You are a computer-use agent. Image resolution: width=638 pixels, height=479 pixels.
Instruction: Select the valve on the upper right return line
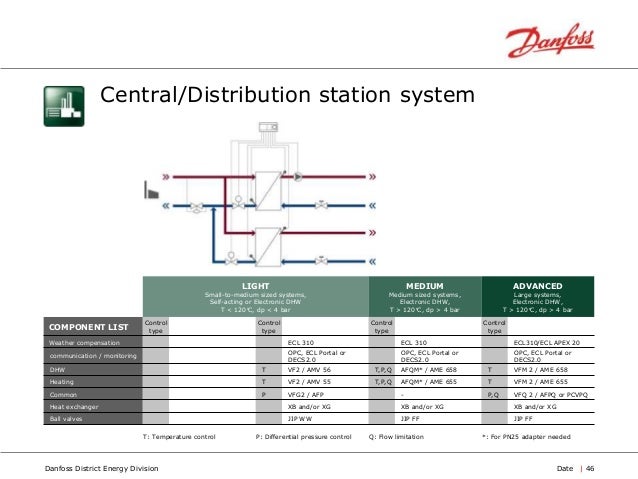(x=321, y=204)
